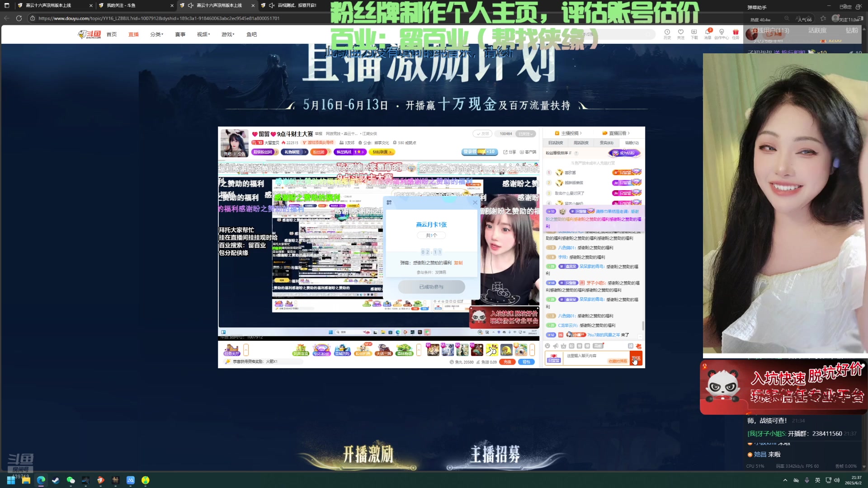The height and width of the screenshot is (488, 868).
Task: Go to 直播 in navigation
Action: tap(133, 34)
